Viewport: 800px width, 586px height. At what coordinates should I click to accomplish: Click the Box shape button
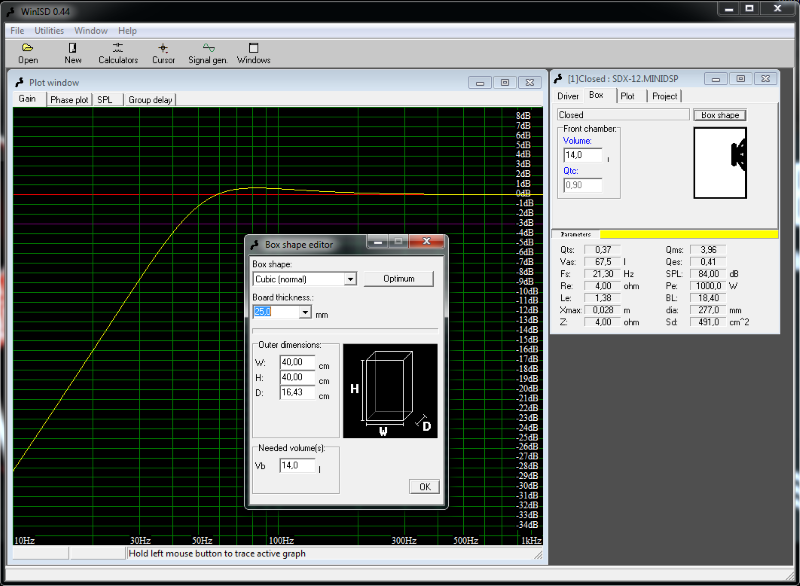[x=720, y=115]
